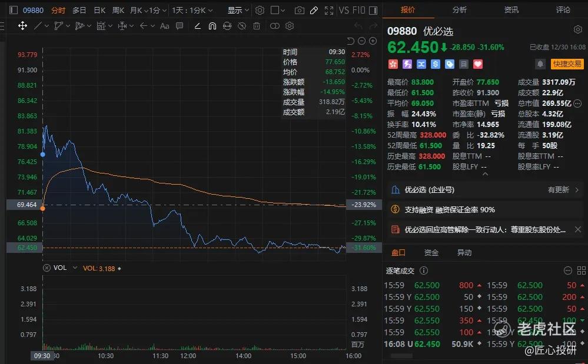This screenshot has height=364, width=588.
Task: Open the 分析 analysis tab
Action: [x=460, y=10]
